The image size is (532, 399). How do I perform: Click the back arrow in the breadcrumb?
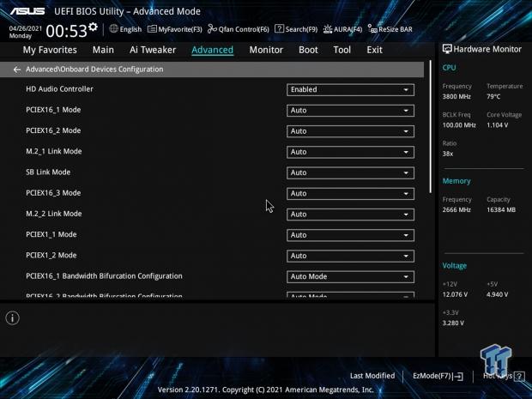(x=16, y=70)
